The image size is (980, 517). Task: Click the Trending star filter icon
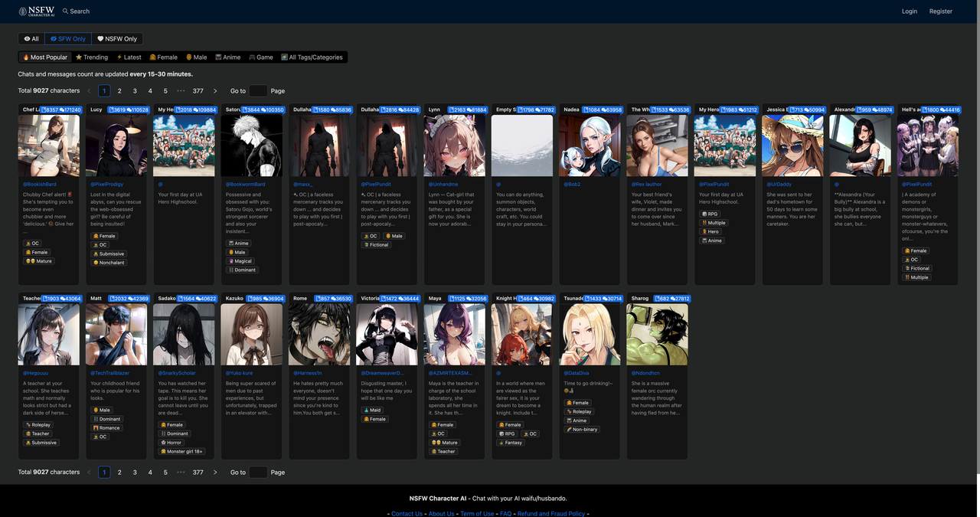(x=80, y=57)
